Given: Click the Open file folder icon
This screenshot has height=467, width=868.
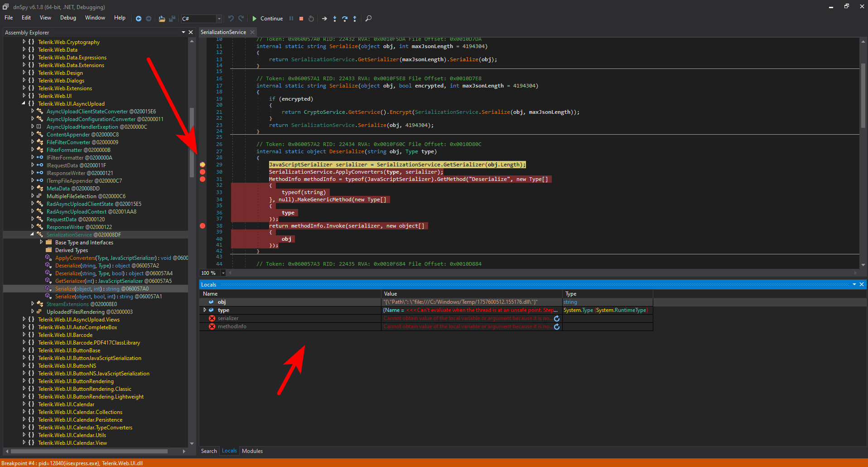Looking at the screenshot, I should [x=162, y=19].
